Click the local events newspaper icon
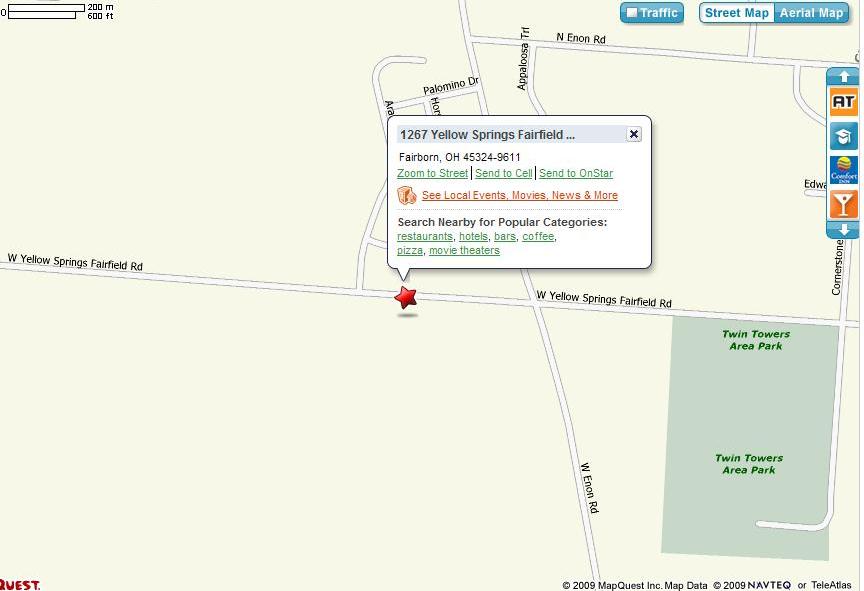The image size is (864, 591). 407,195
